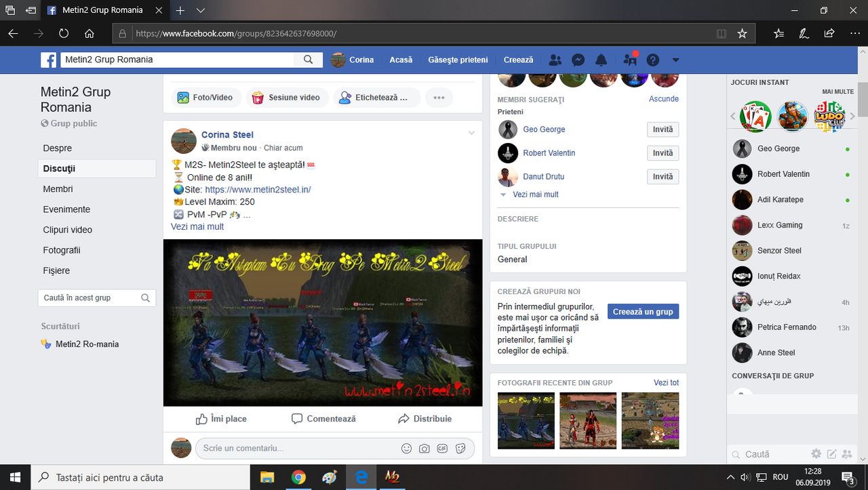Refresh the browser page
This screenshot has height=490, width=868.
click(x=64, y=33)
